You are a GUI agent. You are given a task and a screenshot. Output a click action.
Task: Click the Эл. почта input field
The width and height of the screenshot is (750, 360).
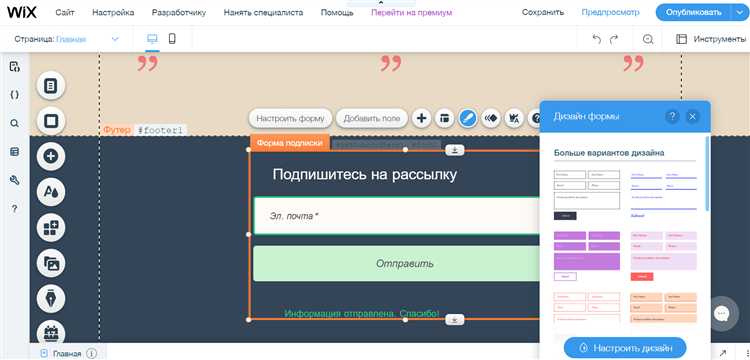[396, 216]
